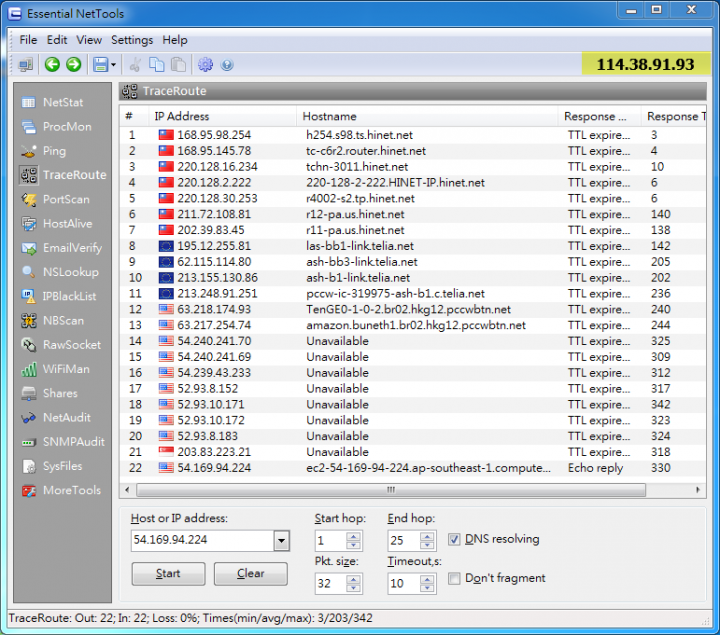Open the RawSocket tool

tap(62, 345)
